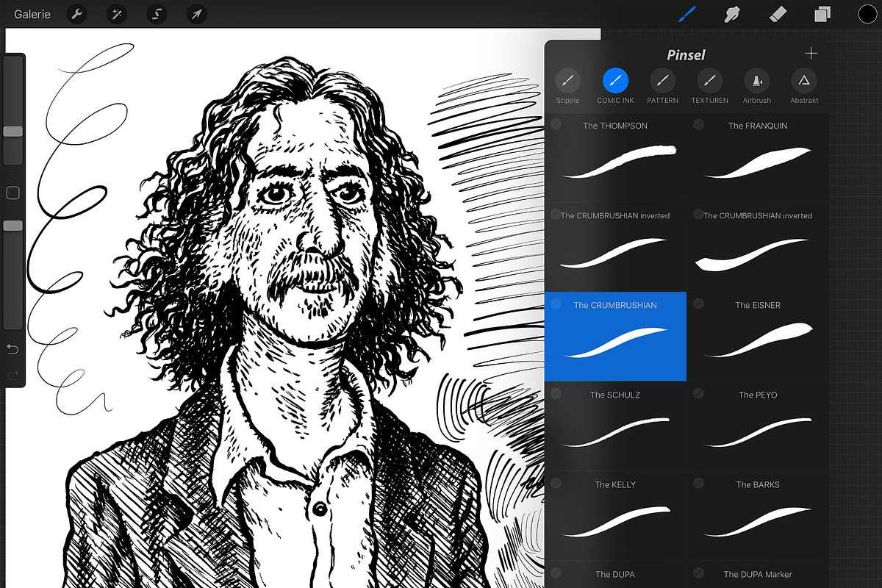Click the Stipple brush set icon
Image resolution: width=882 pixels, height=588 pixels.
coord(567,79)
